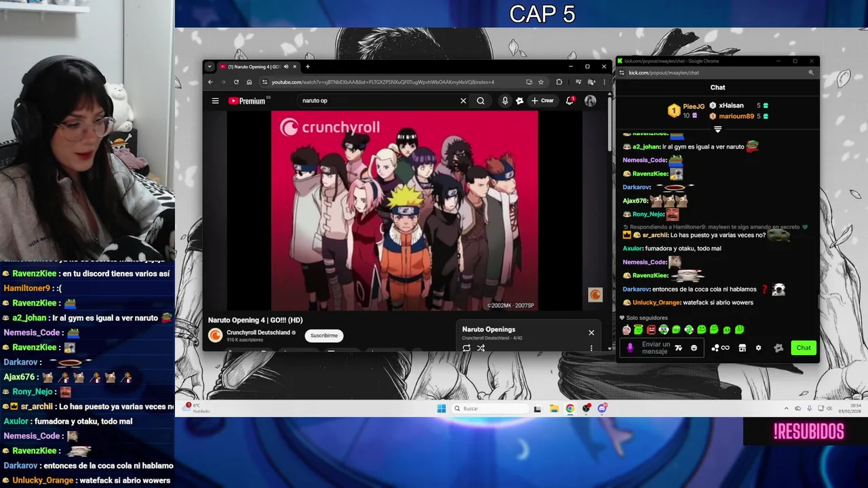Viewport: 868px width, 488px height.
Task: Open Naruto Openings playlist options menu
Action: (x=591, y=348)
